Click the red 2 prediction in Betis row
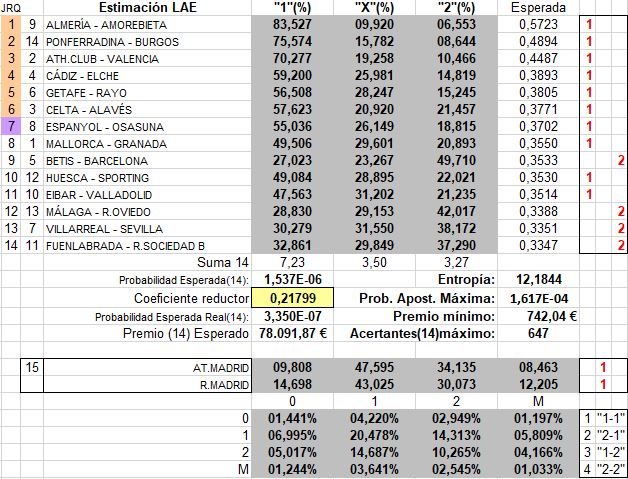The width and height of the screenshot is (628, 479). (x=621, y=161)
